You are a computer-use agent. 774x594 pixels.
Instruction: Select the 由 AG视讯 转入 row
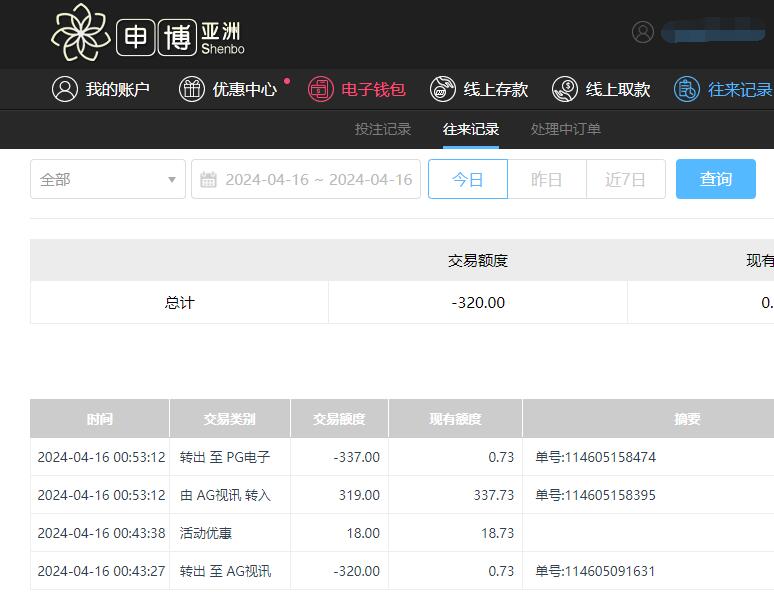click(402, 495)
